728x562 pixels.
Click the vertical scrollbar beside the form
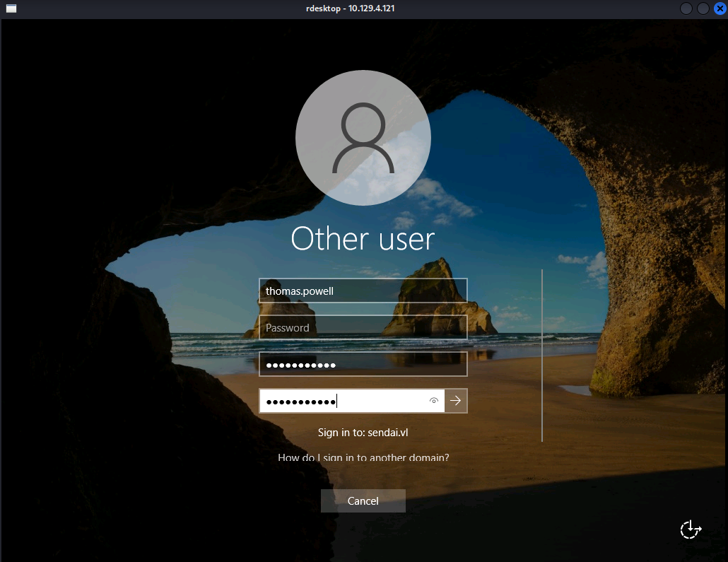click(541, 353)
